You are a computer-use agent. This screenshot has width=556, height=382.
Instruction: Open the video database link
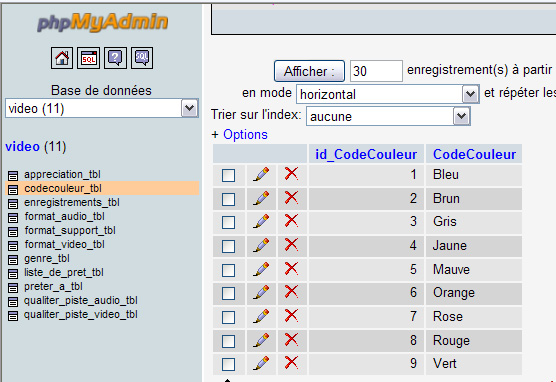pyautogui.click(x=22, y=146)
